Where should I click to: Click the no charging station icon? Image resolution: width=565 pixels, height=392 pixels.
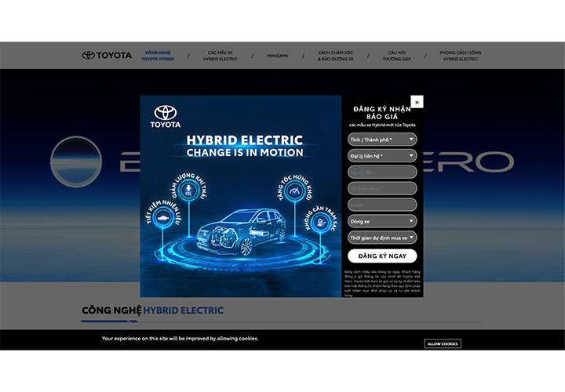[x=320, y=223]
